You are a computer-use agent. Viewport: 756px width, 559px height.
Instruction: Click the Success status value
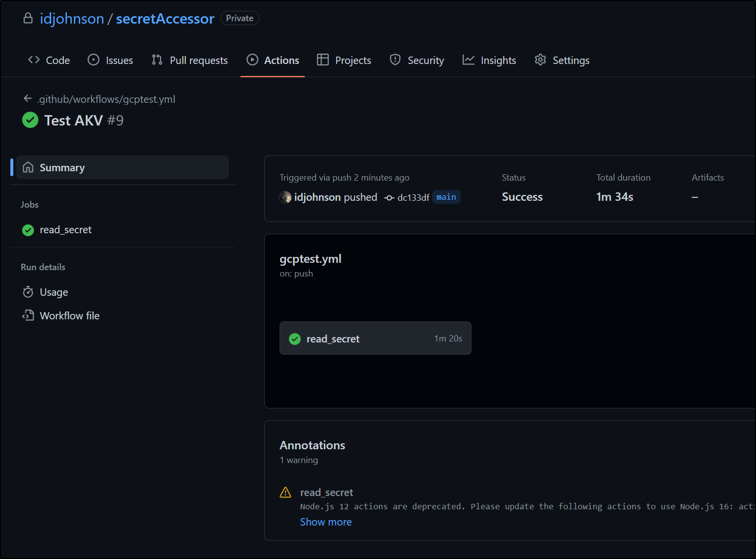tap(522, 197)
